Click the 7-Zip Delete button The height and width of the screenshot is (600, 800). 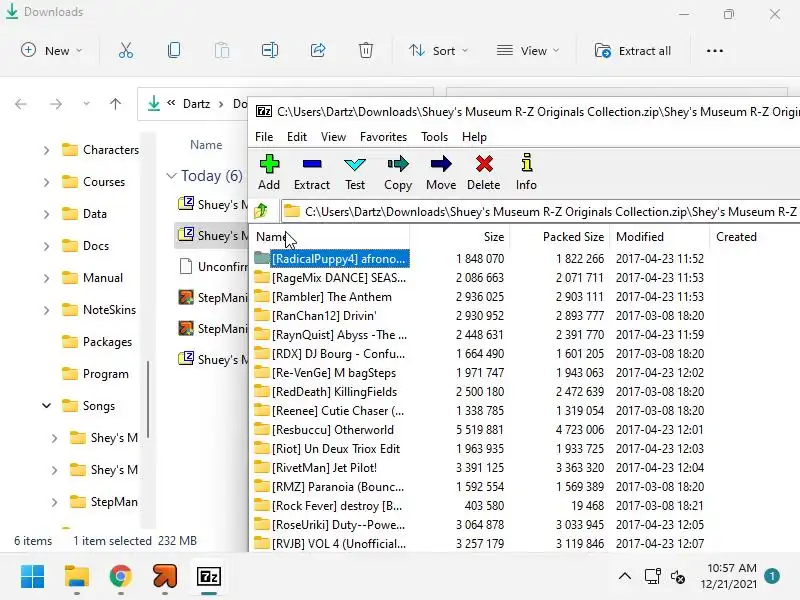tap(484, 172)
